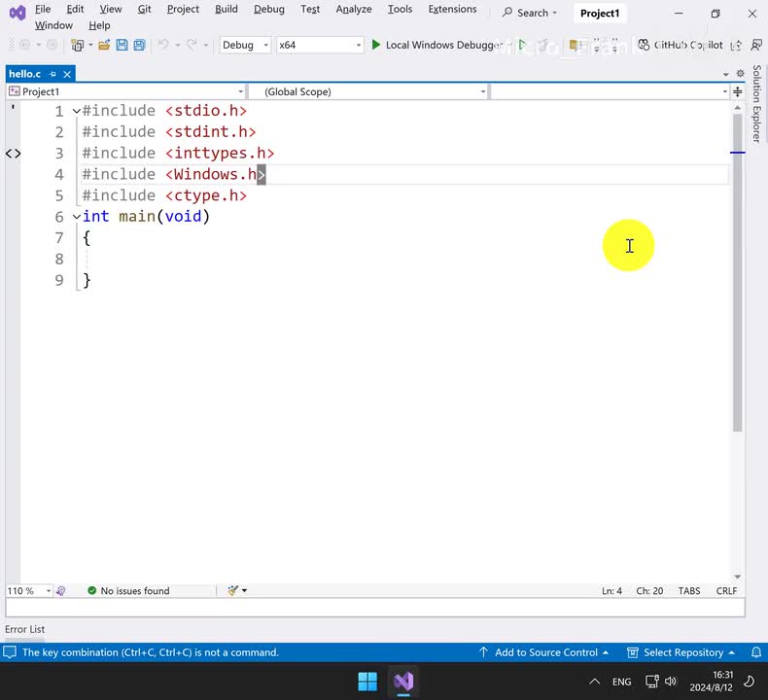The image size is (768, 700).
Task: Open the Solution Explorer side tab
Action: pos(756,103)
